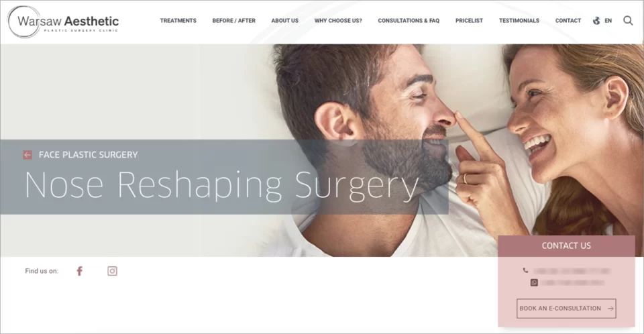
Task: Open the Instagram profile icon
Action: click(x=112, y=271)
